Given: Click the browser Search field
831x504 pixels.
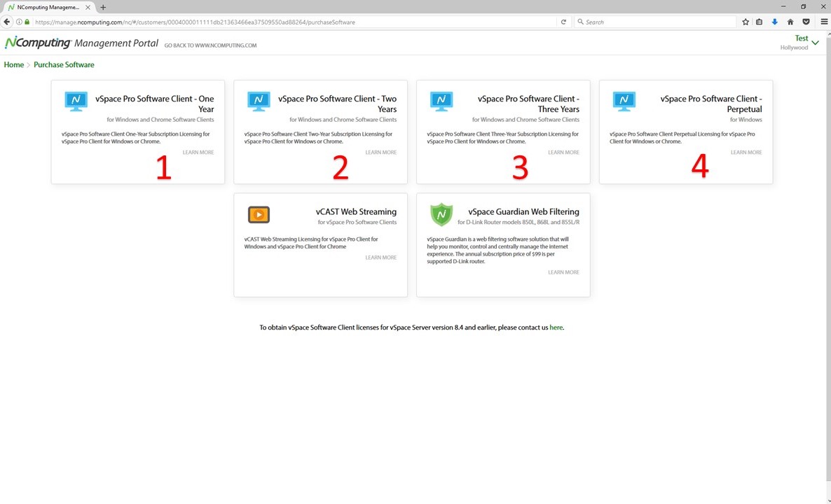Looking at the screenshot, I should 655,22.
